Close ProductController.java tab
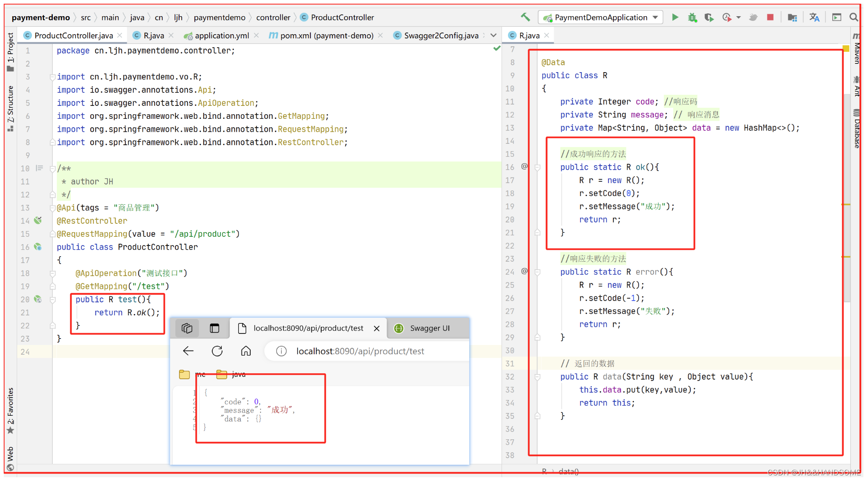 (x=120, y=35)
